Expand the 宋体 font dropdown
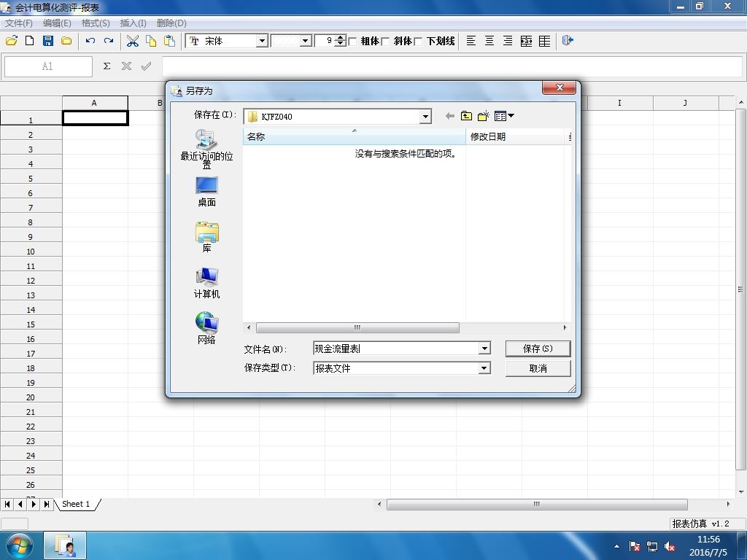Image resolution: width=747 pixels, height=560 pixels. [x=262, y=41]
